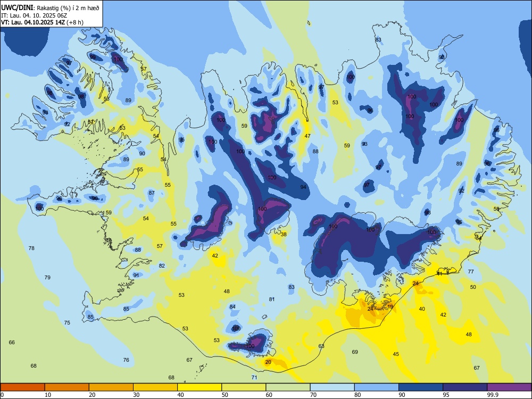The width and height of the screenshot is (532, 399).
Task: Click the map value '84' in south Iceland
Action: pos(232,307)
